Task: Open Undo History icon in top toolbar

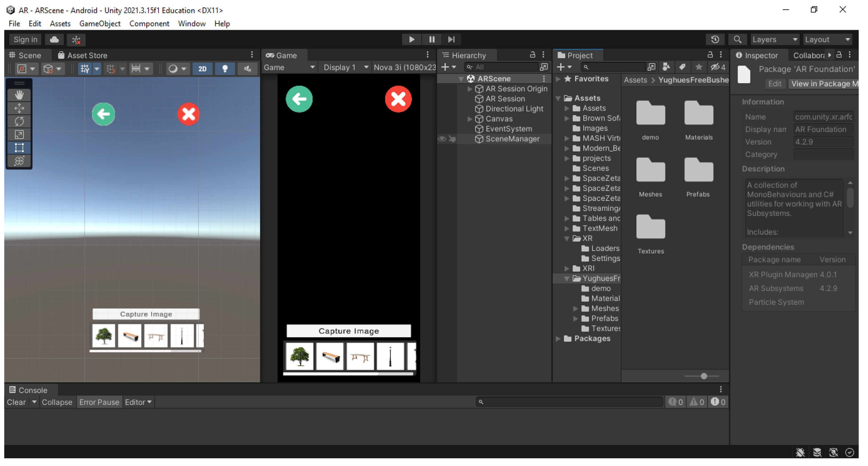Action: tap(715, 39)
